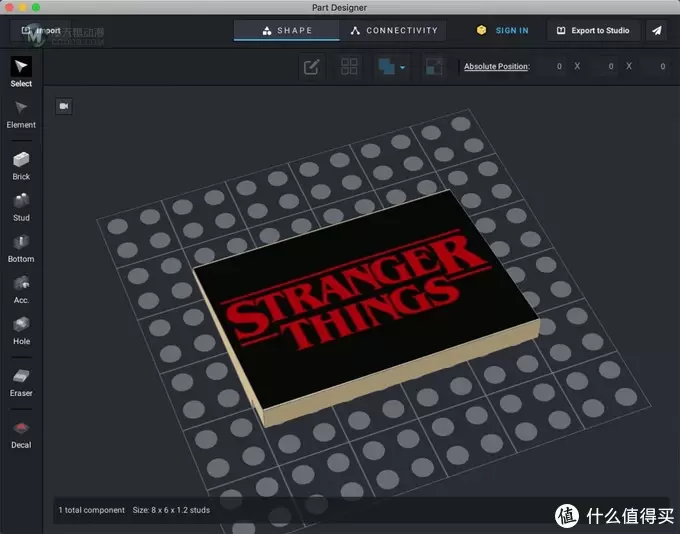Select the Hole tool
680x534 pixels.
pyautogui.click(x=21, y=331)
